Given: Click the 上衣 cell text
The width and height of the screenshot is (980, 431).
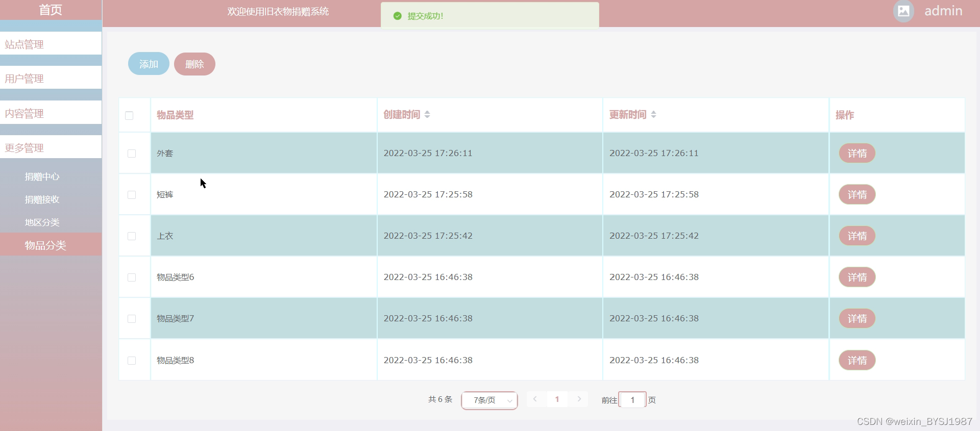Looking at the screenshot, I should point(165,236).
